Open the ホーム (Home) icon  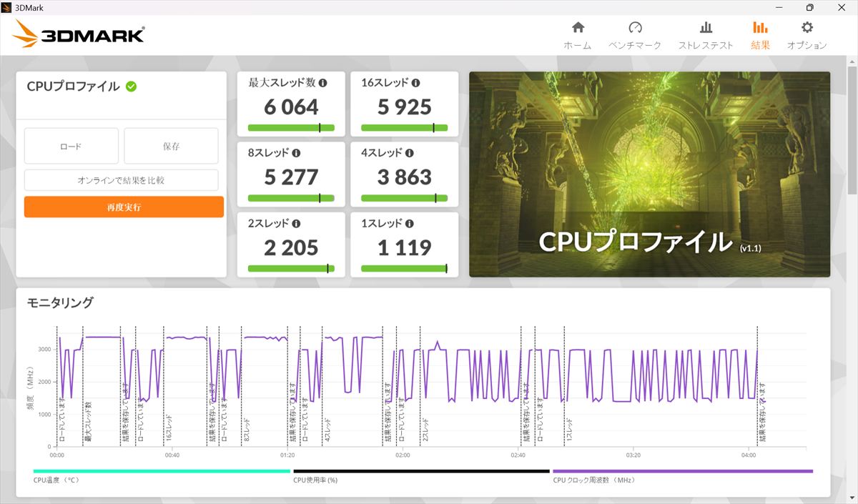(x=578, y=28)
